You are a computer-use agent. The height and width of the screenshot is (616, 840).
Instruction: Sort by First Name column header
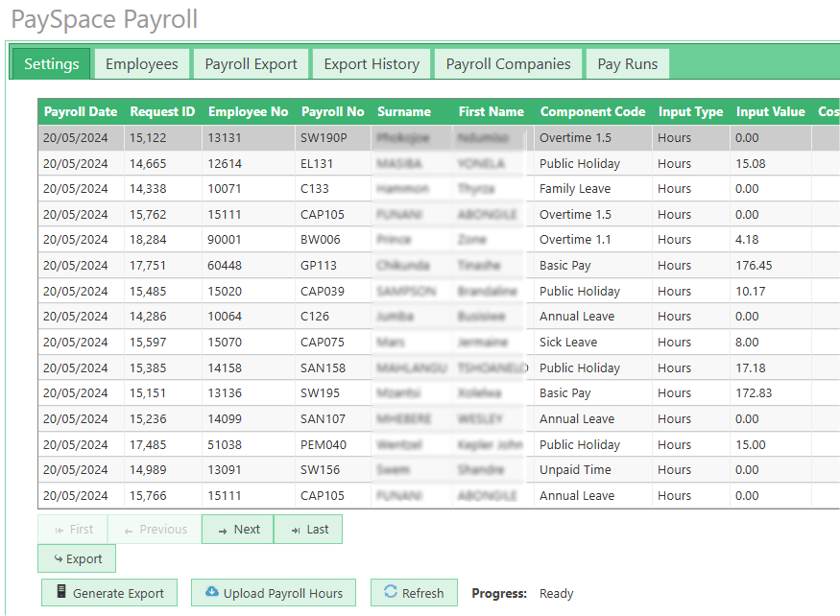pyautogui.click(x=492, y=111)
